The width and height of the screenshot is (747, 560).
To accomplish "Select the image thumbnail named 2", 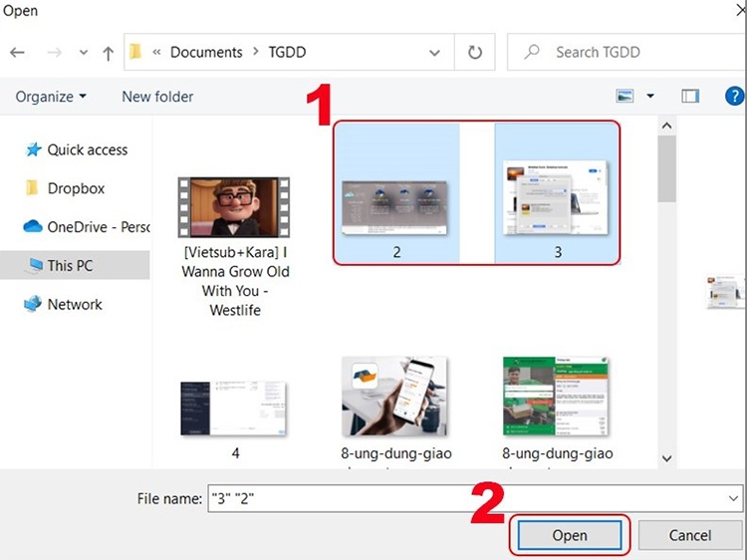I will pyautogui.click(x=394, y=208).
